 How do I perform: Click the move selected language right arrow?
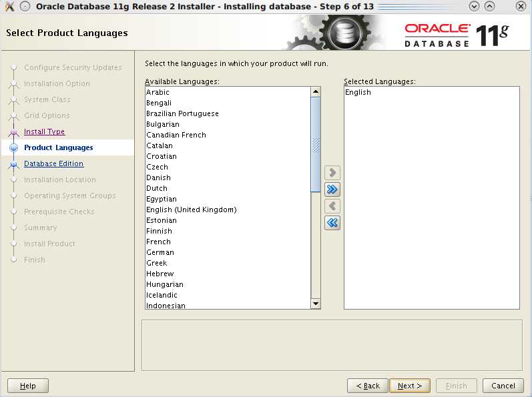pyautogui.click(x=332, y=173)
